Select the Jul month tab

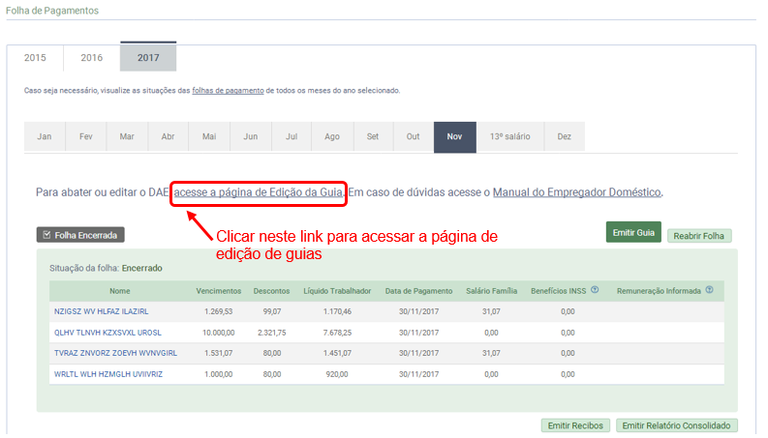[x=291, y=137]
